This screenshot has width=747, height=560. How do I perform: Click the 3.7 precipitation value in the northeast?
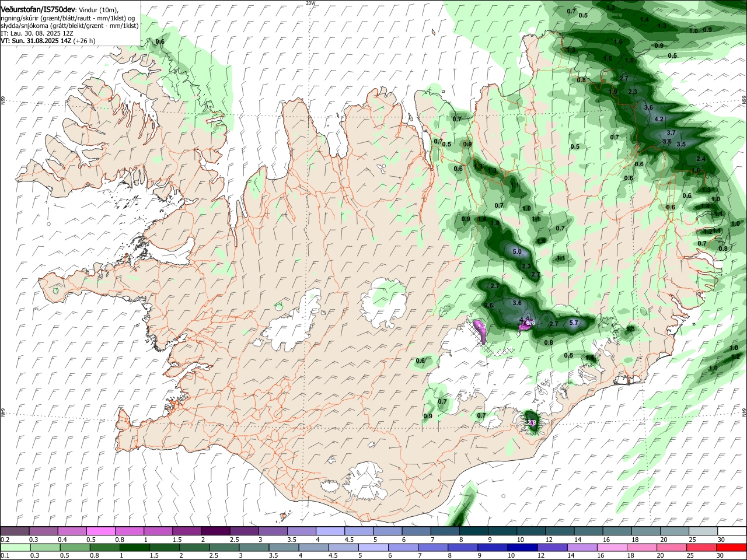[671, 133]
